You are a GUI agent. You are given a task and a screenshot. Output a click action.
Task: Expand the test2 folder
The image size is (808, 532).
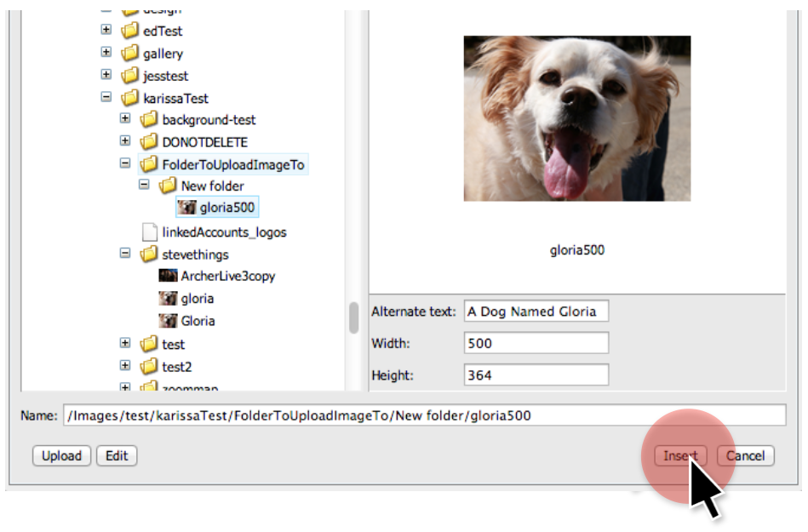[x=125, y=366]
